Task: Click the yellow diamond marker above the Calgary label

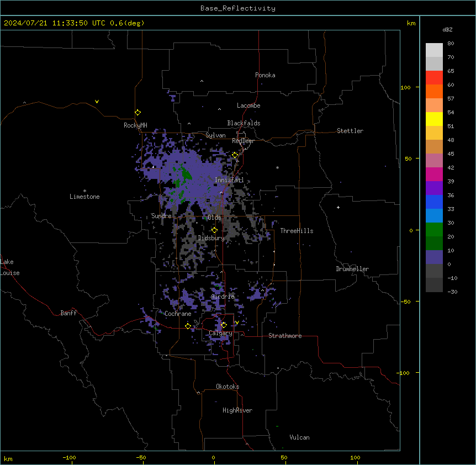Action: pyautogui.click(x=224, y=325)
